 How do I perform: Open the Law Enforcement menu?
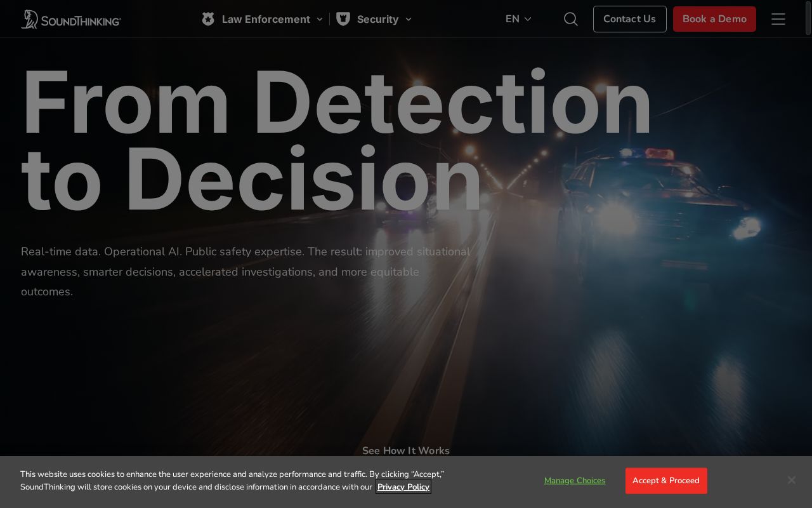click(x=266, y=19)
